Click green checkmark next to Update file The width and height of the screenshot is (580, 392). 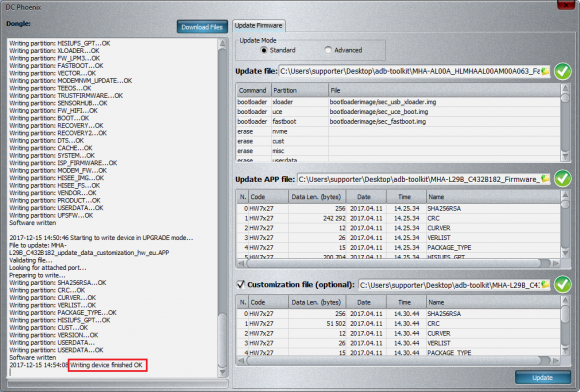pos(563,71)
